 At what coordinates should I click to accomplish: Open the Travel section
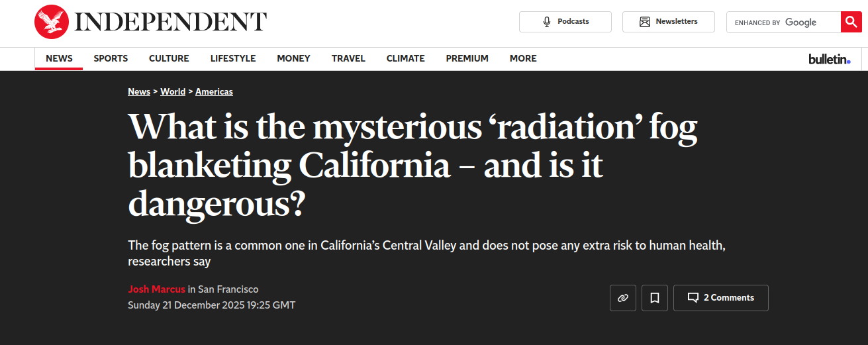[348, 58]
